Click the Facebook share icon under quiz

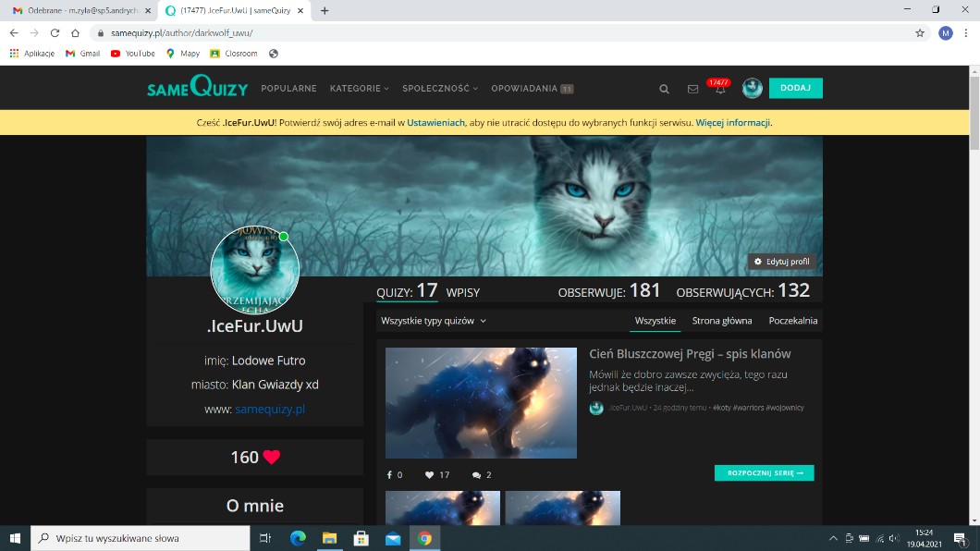coord(389,474)
